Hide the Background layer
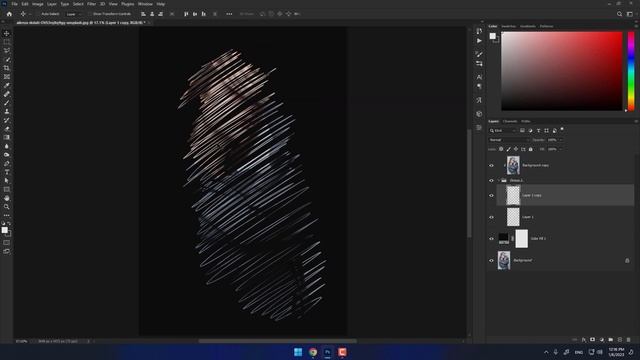Screen dimensions: 640x360 click(491, 260)
